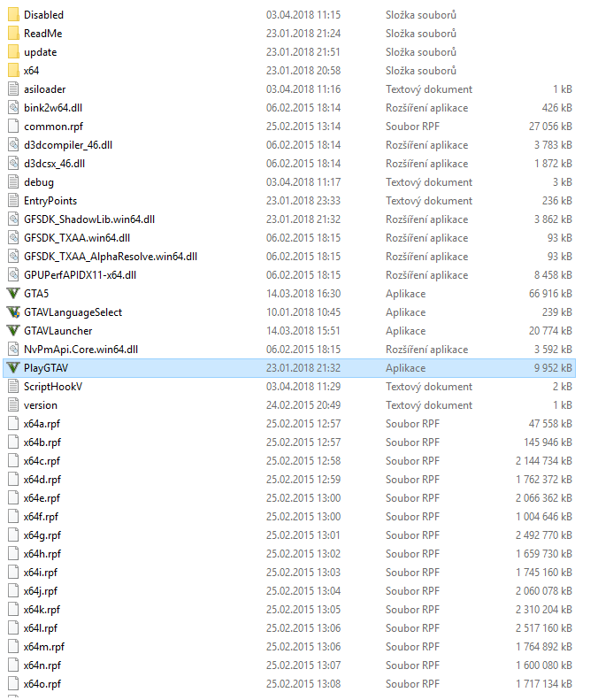Click the size value 1 717 134 kB
This screenshot has width=598, height=700.
click(x=543, y=684)
